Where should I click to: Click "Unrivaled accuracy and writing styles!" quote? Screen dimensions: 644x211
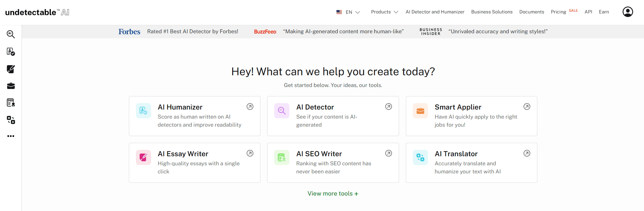(x=498, y=32)
